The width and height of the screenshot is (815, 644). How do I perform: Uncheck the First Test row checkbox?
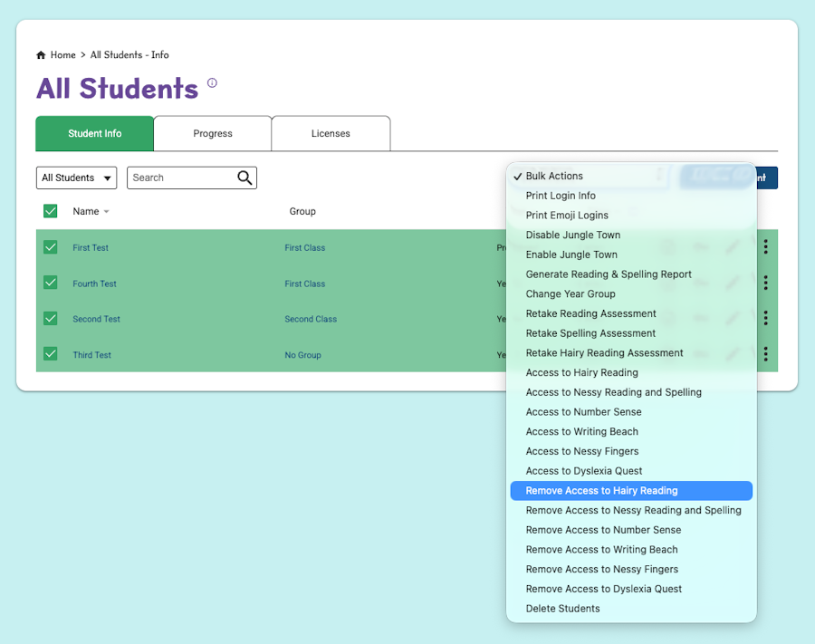(51, 247)
